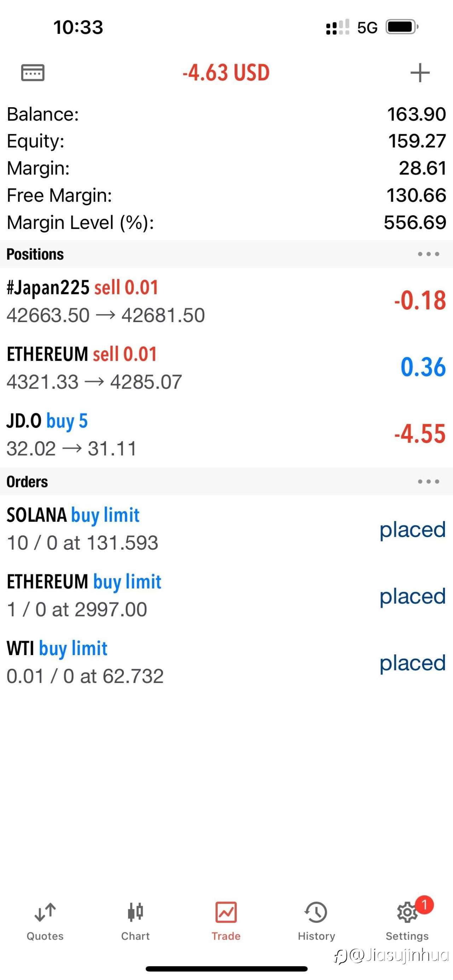Tap the plus icon to add new order
453x980 pixels.
click(x=420, y=73)
